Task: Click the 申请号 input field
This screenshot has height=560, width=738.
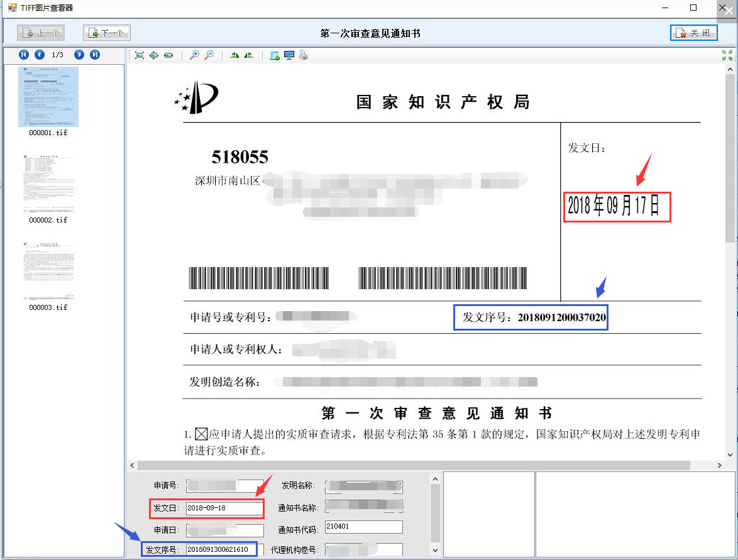Action: (x=225, y=485)
